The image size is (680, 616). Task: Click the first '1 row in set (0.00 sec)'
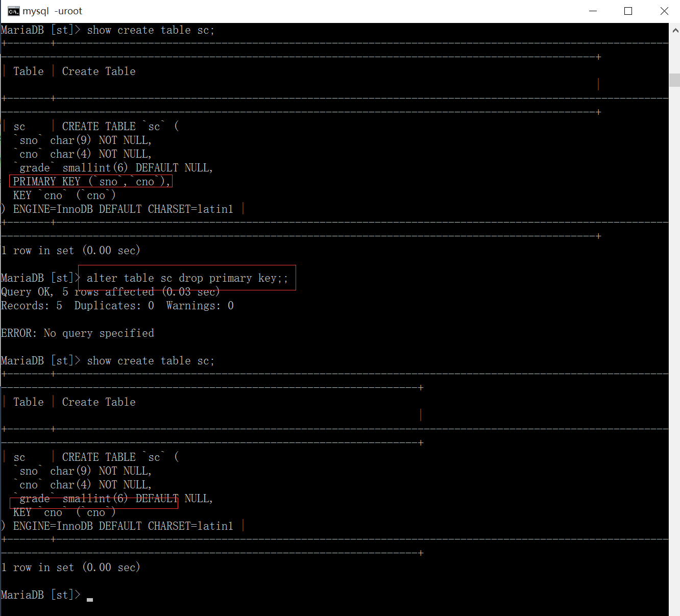(70, 251)
